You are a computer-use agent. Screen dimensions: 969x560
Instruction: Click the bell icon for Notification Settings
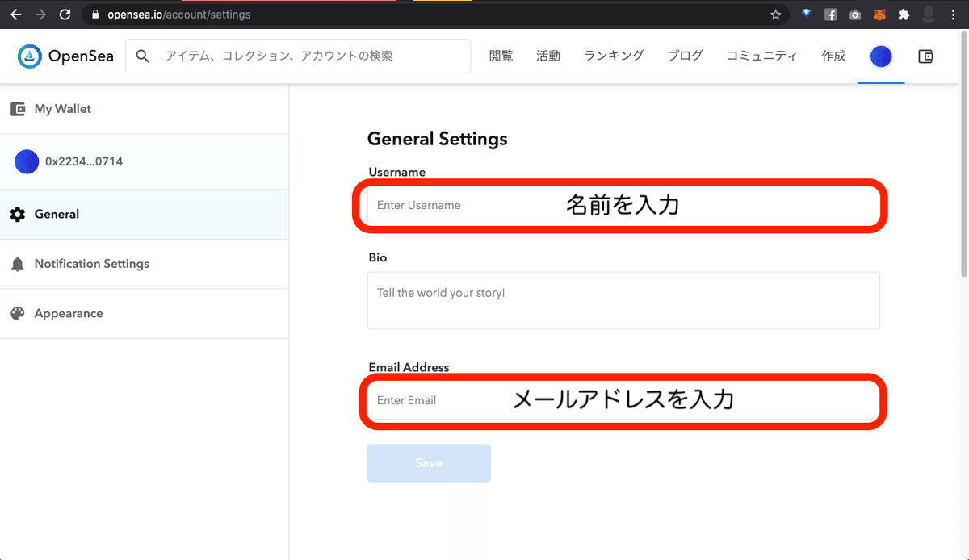(x=18, y=263)
